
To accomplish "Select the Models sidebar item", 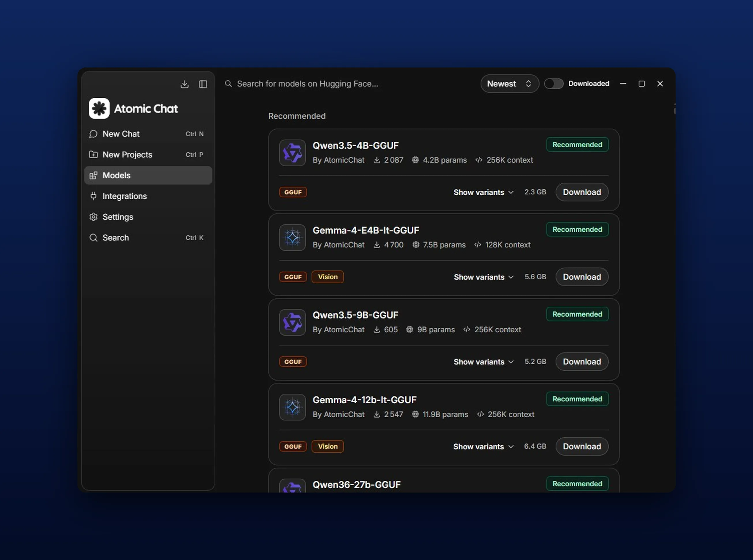I will (x=148, y=175).
